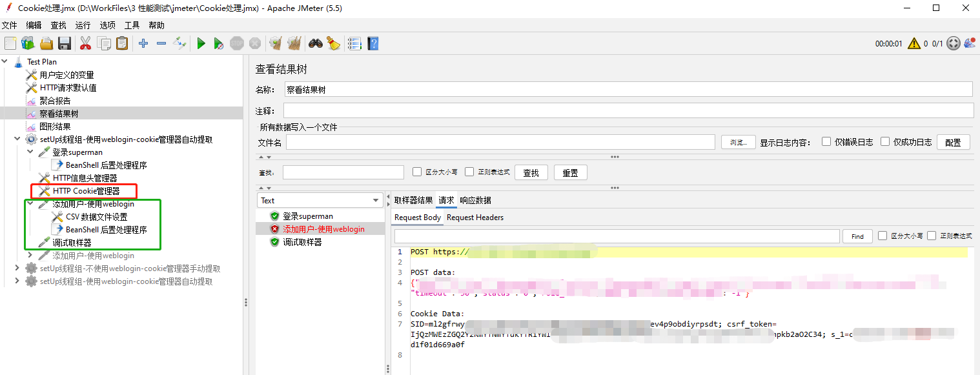Select 登录superman in the results list
Viewport: 980px width, 375px height.
[x=307, y=216]
